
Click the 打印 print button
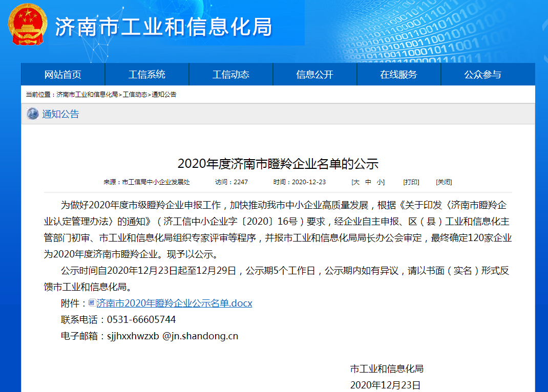(411, 182)
